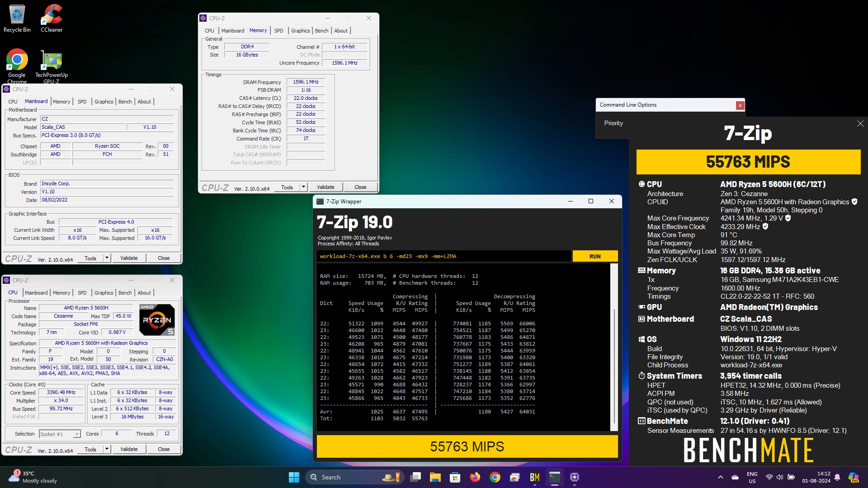Open File Explorer from the taskbar
The height and width of the screenshot is (488, 868).
[435, 477]
